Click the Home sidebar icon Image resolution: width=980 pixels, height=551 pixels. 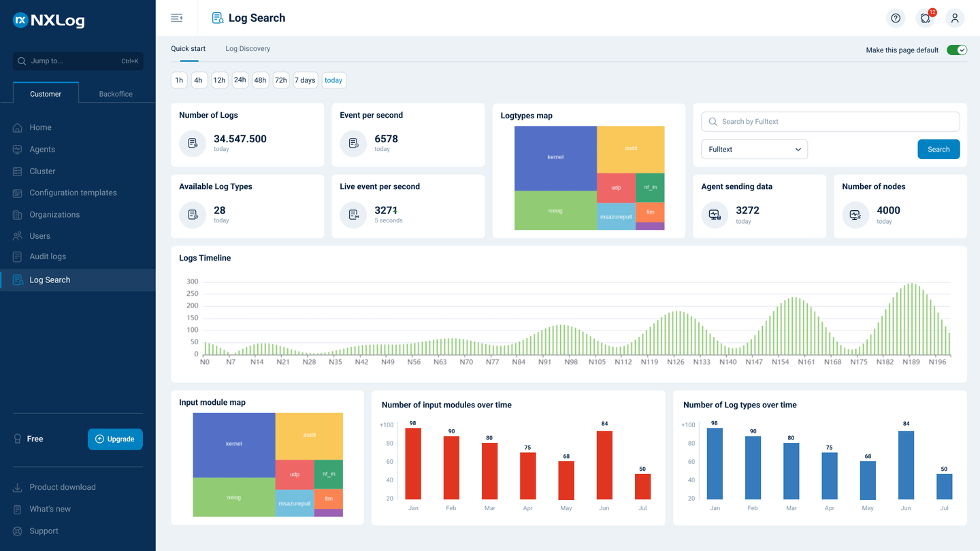[x=18, y=127]
